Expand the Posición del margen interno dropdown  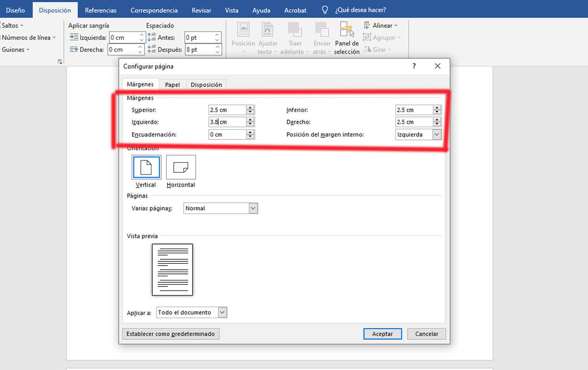pos(437,134)
